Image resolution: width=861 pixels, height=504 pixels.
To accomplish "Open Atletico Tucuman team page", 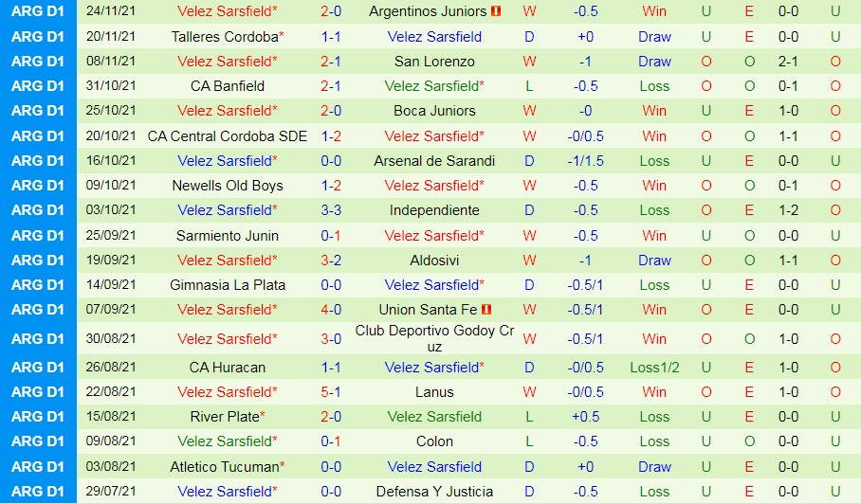I will [225, 466].
